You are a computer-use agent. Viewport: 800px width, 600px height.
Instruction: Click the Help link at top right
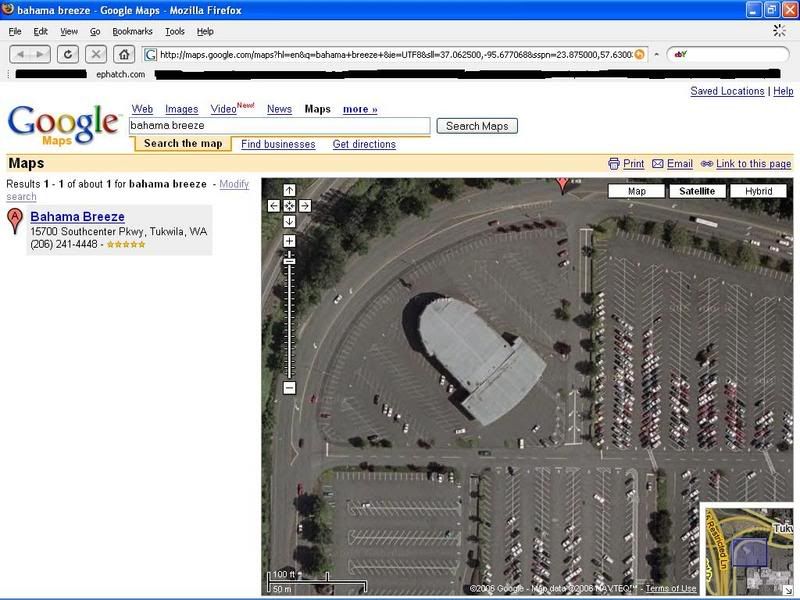tap(783, 91)
